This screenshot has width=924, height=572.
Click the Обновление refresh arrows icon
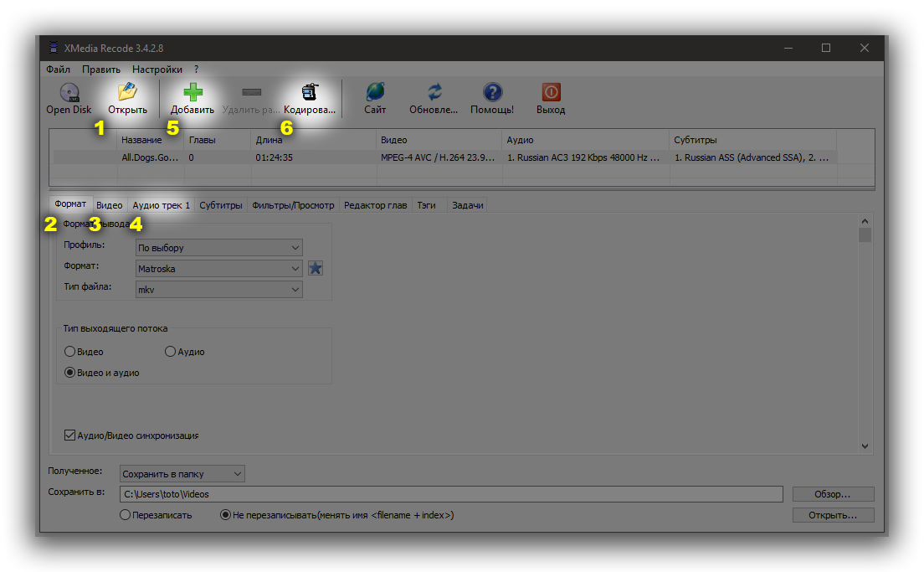pos(434,92)
